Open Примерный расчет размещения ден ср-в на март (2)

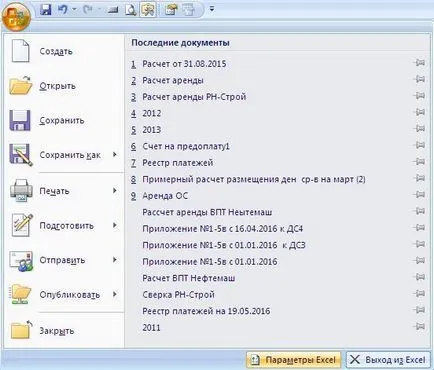[x=254, y=179]
